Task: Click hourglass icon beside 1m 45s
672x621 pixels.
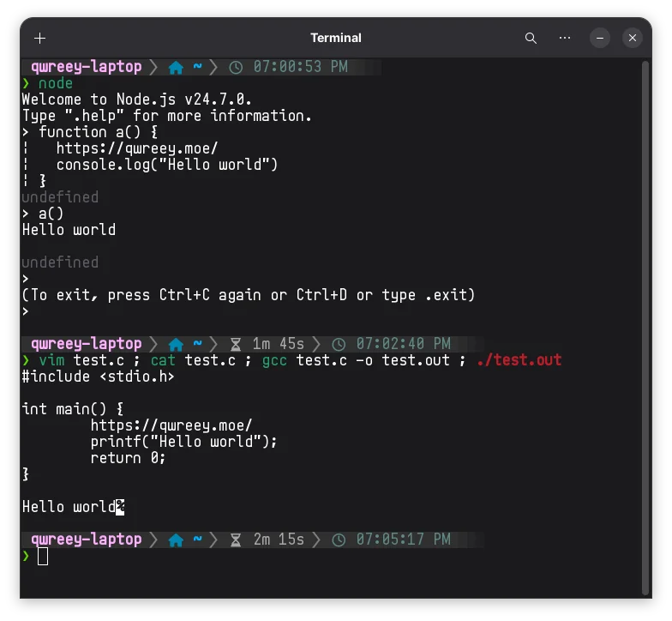Action: (237, 344)
